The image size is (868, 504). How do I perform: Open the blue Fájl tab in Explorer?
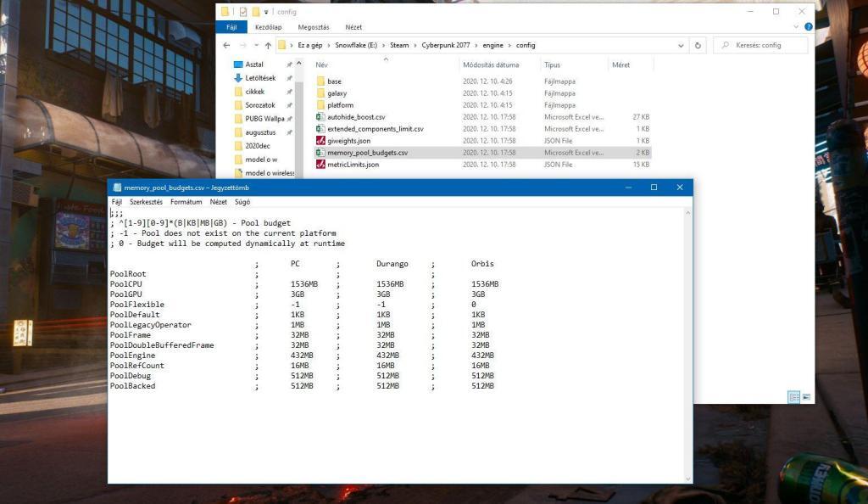pyautogui.click(x=231, y=27)
